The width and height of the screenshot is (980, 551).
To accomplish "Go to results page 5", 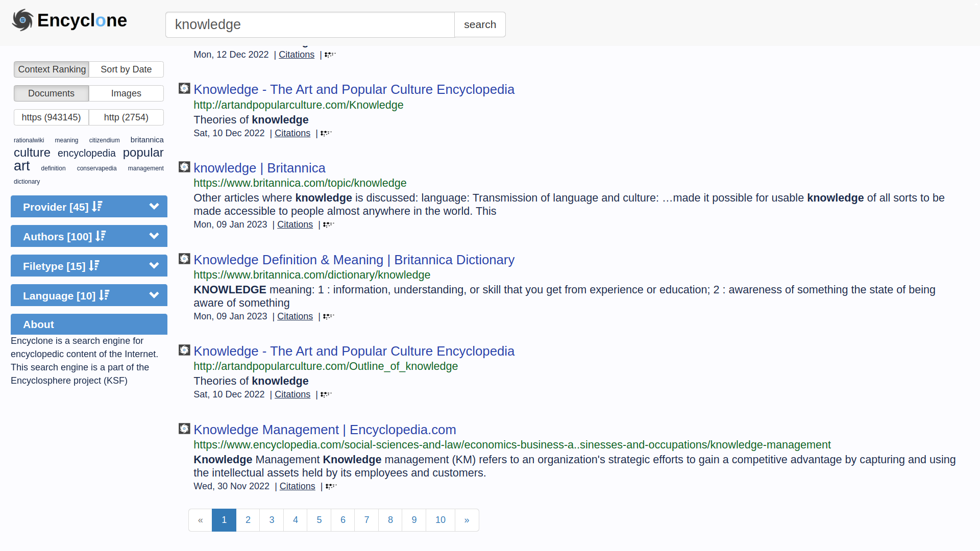I will tap(319, 520).
